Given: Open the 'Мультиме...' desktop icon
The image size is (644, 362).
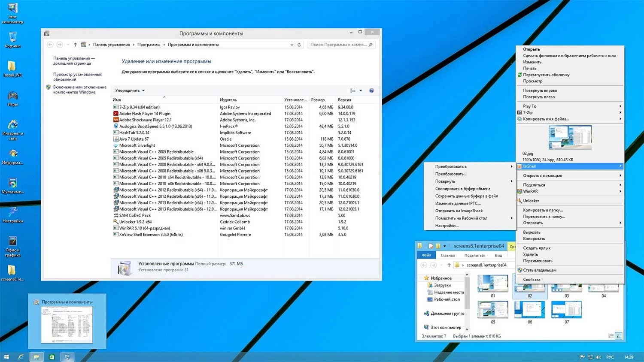Looking at the screenshot, I should coord(12,186).
